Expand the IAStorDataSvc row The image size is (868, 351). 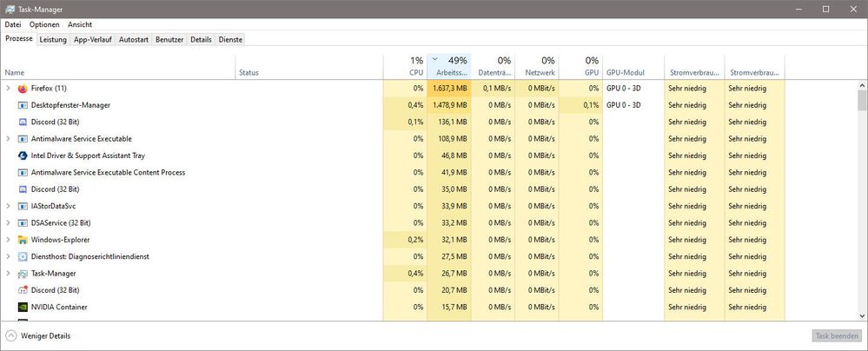(8, 206)
